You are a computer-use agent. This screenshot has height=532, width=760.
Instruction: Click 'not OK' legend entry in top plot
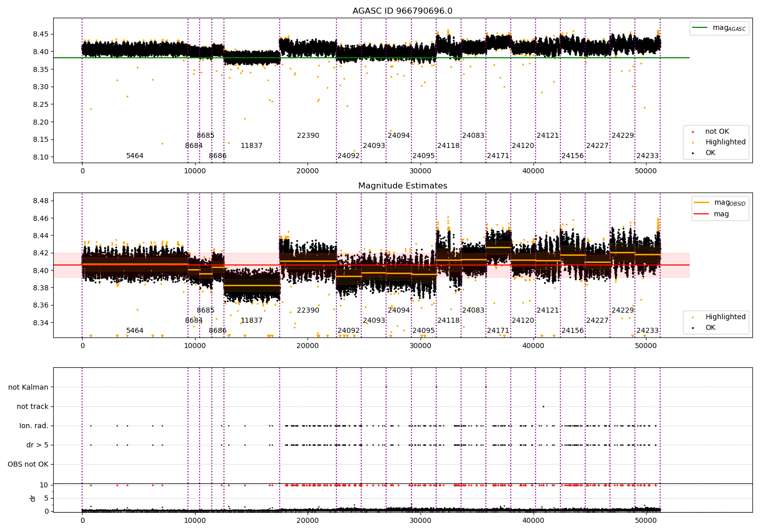click(x=717, y=132)
